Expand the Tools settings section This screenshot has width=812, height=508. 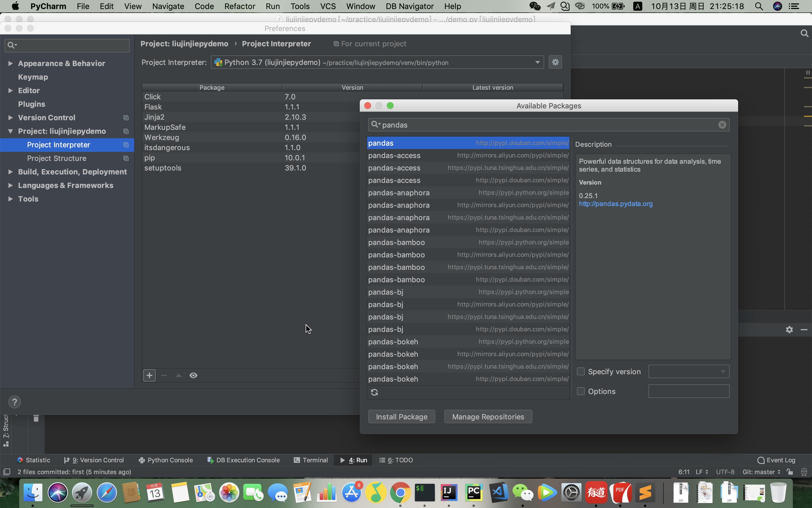coord(10,199)
